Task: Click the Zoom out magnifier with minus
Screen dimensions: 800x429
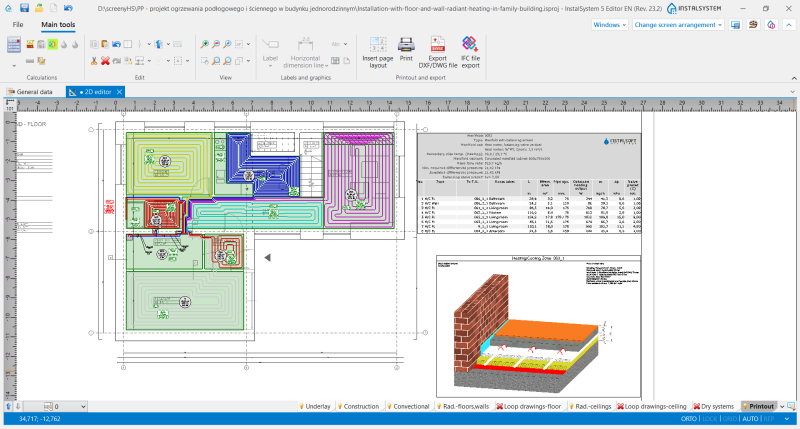Action: tap(216, 44)
